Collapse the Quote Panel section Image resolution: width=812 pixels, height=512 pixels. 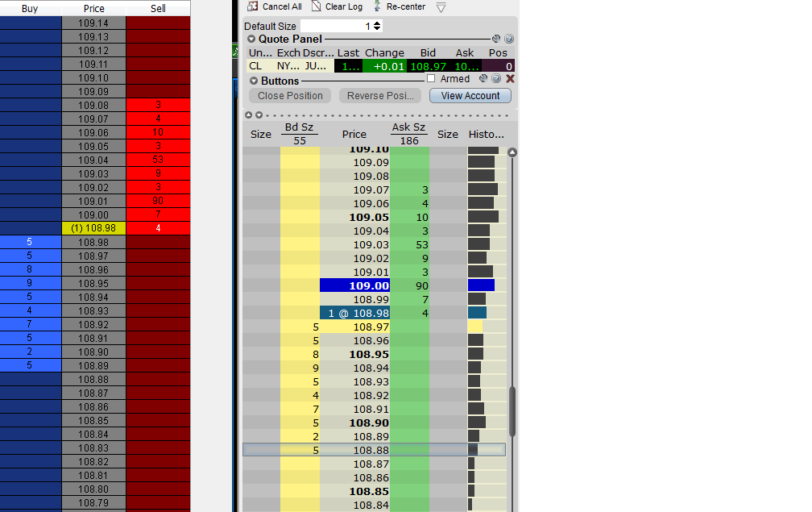(x=251, y=39)
